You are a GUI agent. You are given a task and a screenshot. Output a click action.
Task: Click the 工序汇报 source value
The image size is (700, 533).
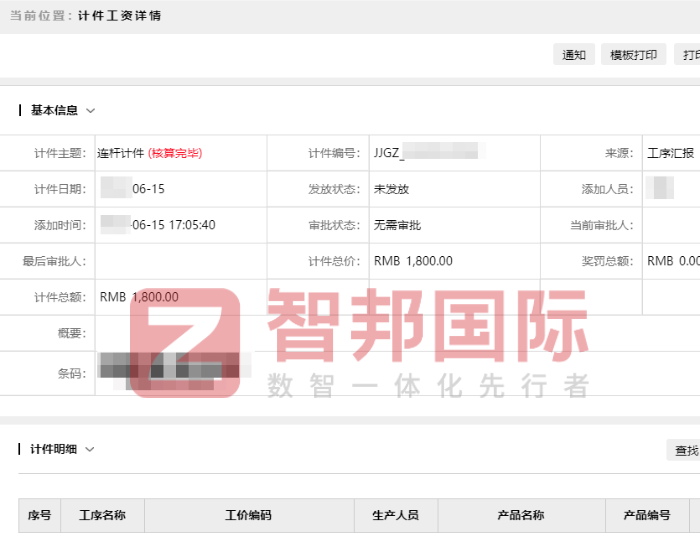(x=670, y=153)
